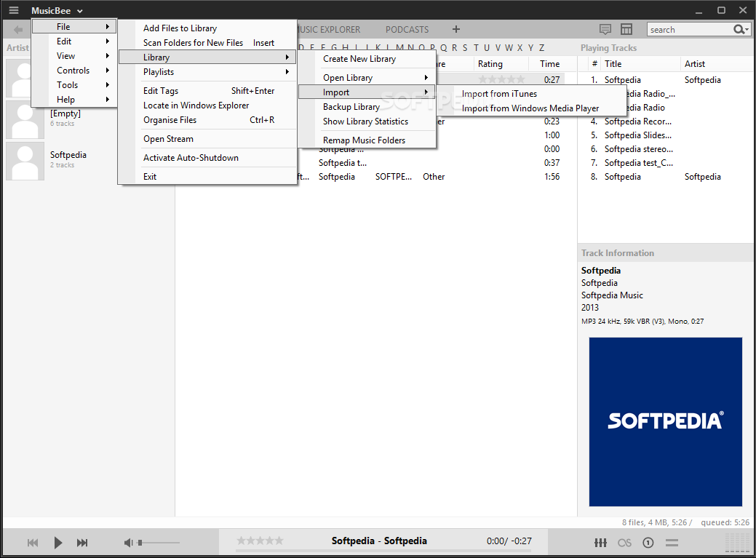Image resolution: width=756 pixels, height=558 pixels.
Task: Click the back navigation arrow
Action: click(18, 30)
